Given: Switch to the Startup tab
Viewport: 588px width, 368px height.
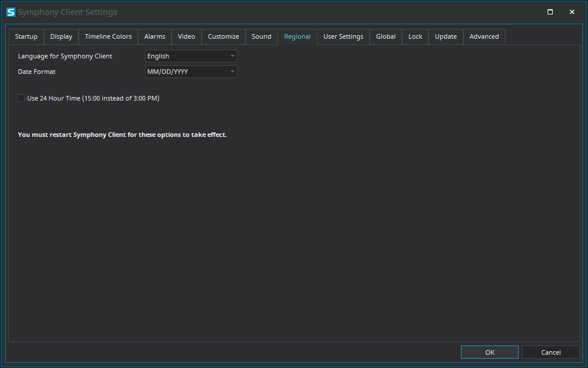Looking at the screenshot, I should 26,37.
